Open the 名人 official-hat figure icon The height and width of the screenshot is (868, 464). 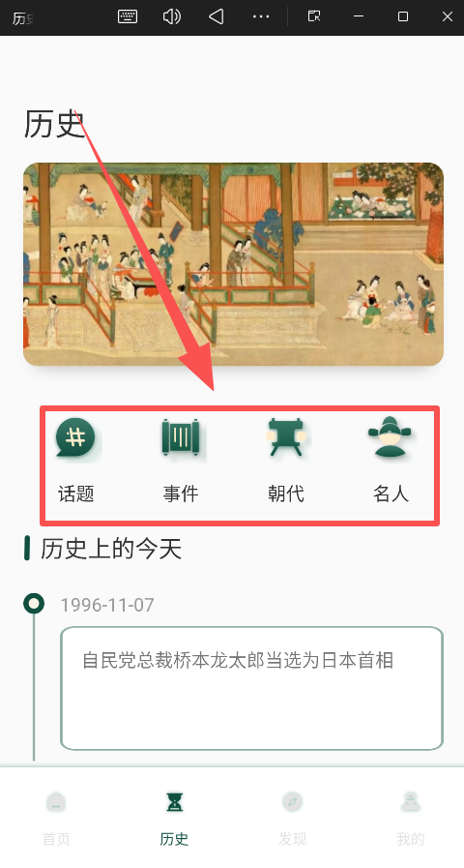(x=391, y=436)
